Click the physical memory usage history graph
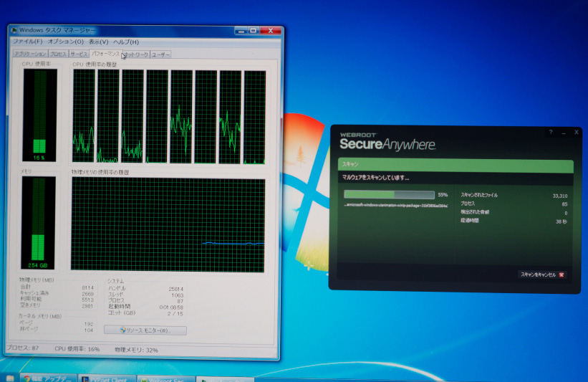The height and width of the screenshot is (382, 588). 168,224
